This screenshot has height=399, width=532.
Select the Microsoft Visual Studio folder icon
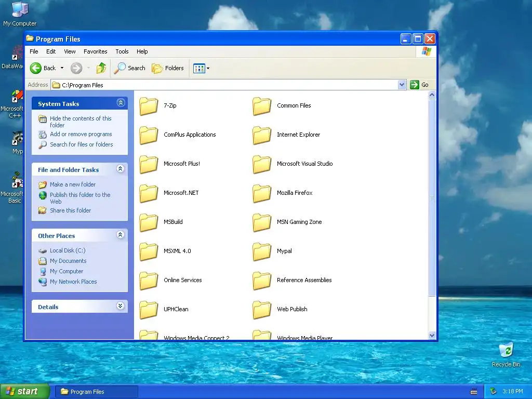point(262,164)
